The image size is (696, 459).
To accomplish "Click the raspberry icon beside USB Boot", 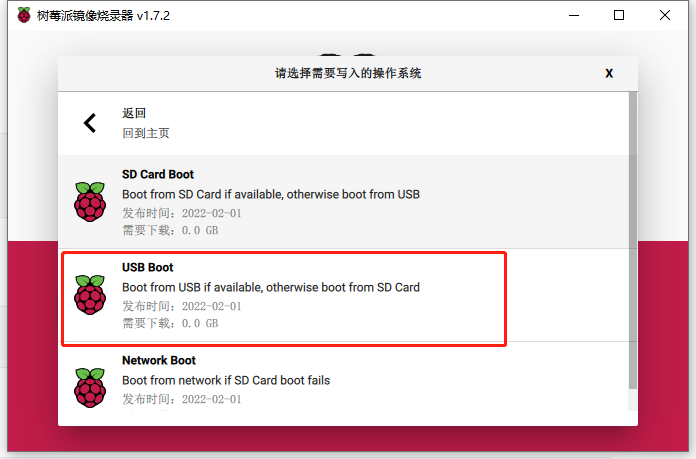I will pos(90,295).
